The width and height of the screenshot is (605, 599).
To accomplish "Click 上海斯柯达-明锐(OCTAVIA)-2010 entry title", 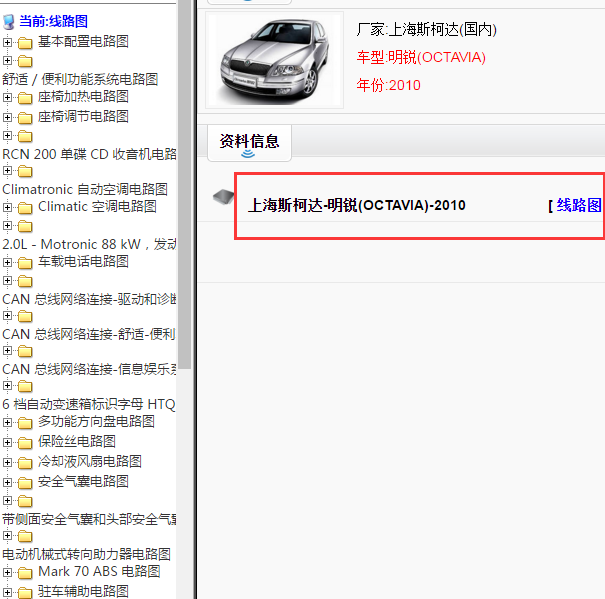I will coord(357,205).
